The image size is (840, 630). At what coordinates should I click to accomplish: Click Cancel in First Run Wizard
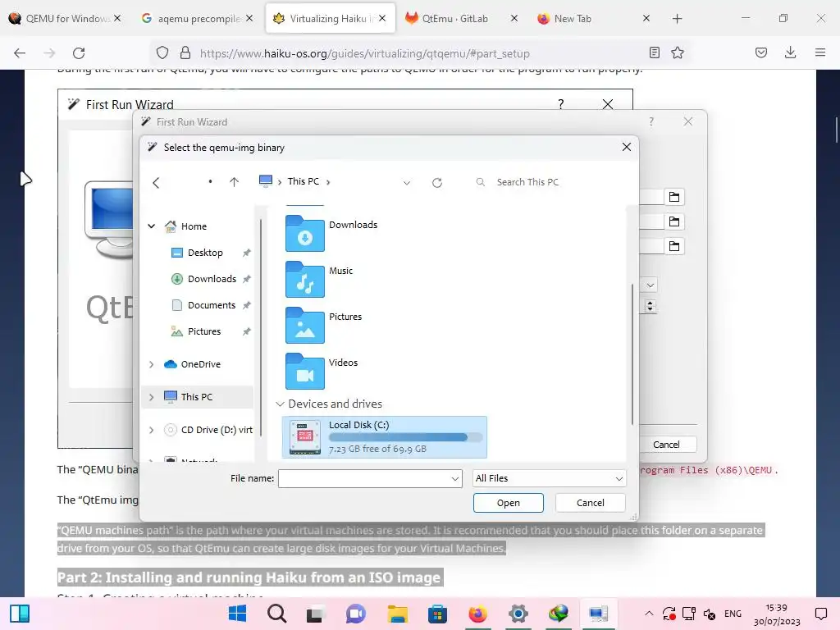[666, 445]
